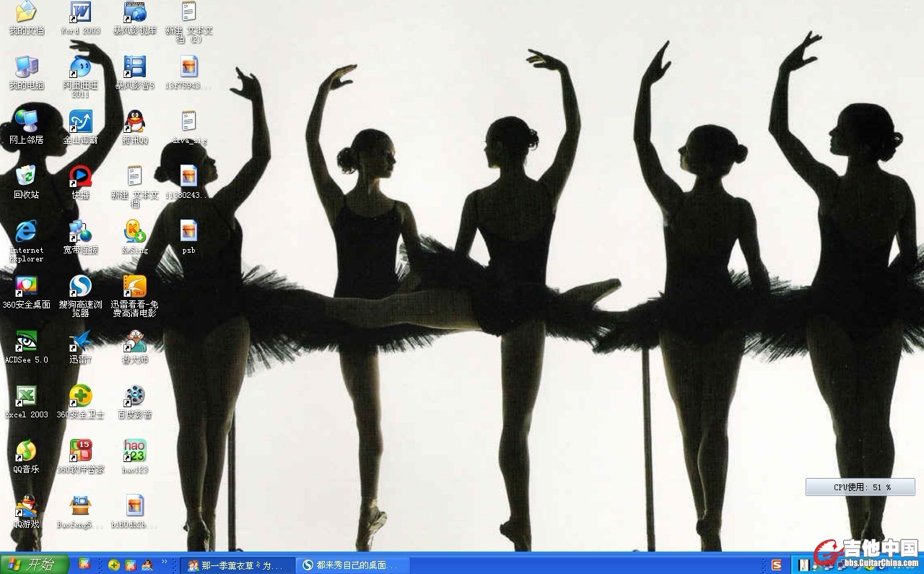Open the 回收站 recycle bin
This screenshot has width=924, height=574.
26,177
